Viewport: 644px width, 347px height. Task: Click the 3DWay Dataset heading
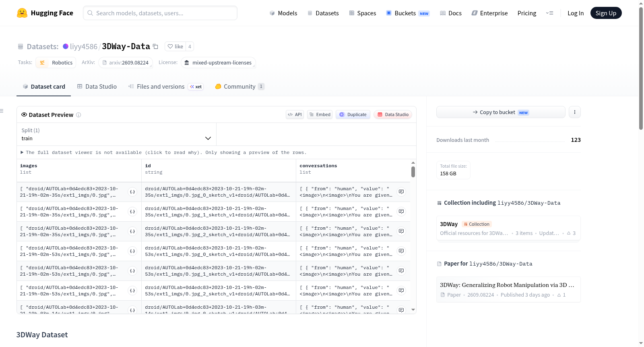tap(42, 335)
